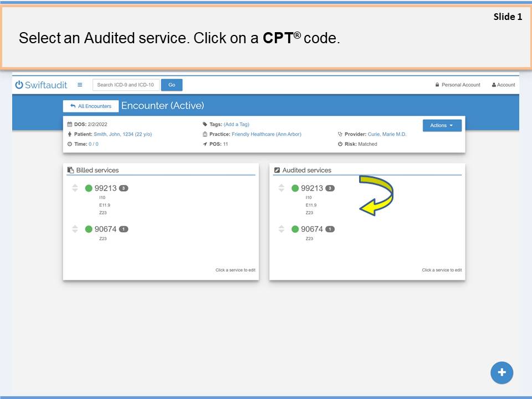
Task: Go back to All Encounters
Action: tap(91, 106)
